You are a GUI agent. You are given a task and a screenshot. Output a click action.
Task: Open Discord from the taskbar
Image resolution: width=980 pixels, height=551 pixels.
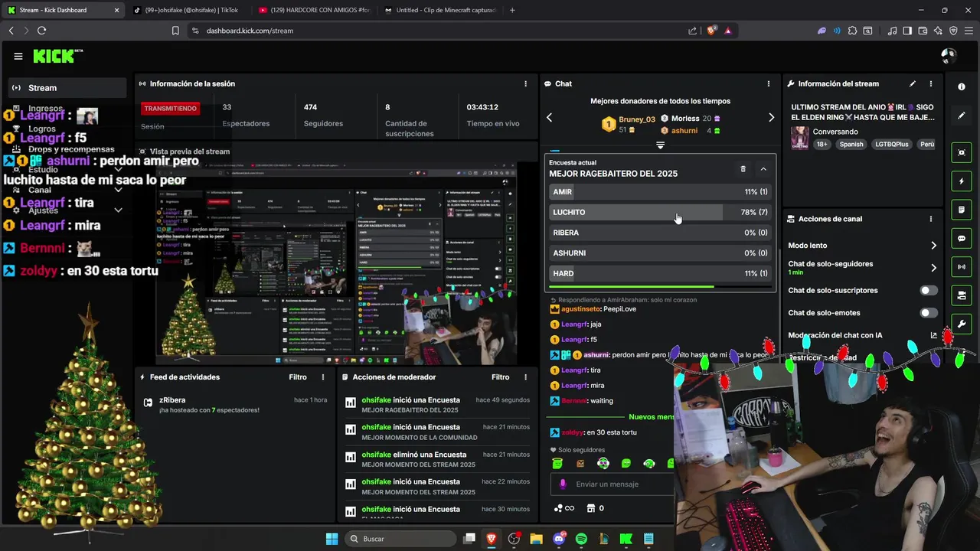tap(559, 539)
